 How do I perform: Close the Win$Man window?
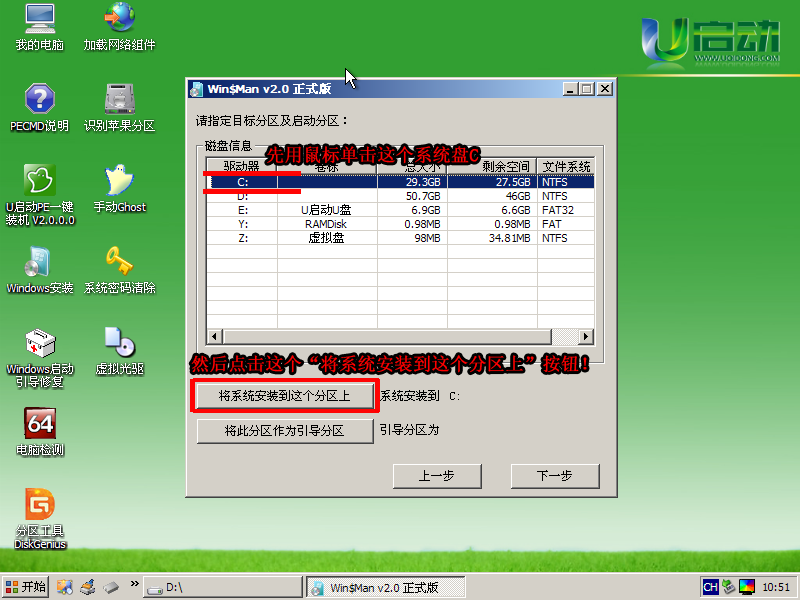click(605, 89)
